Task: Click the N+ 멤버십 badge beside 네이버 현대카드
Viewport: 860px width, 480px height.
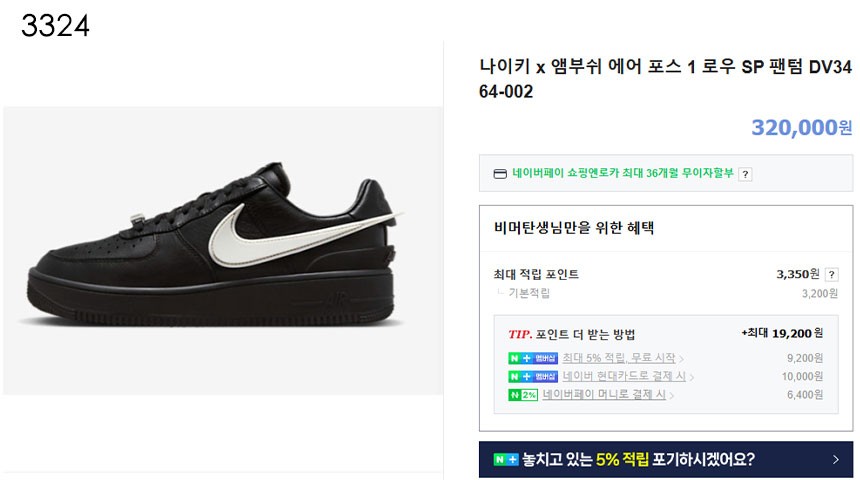Action: point(532,377)
